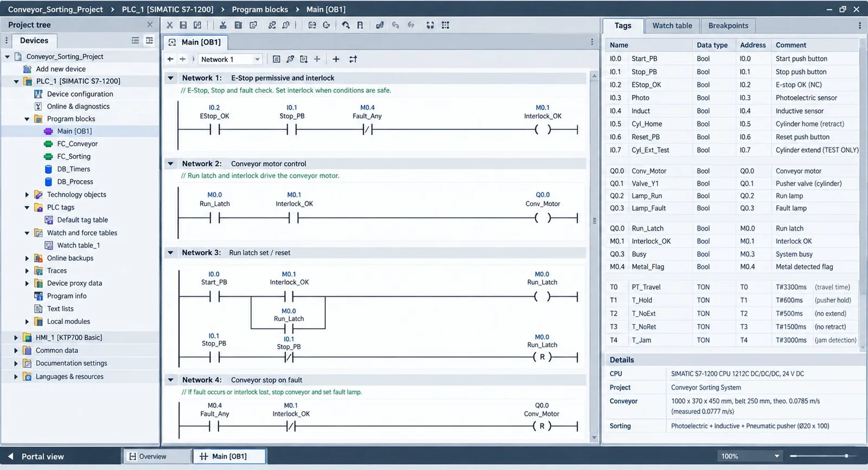Screen dimensions: 868x470
Task: Expand the HMI_1 [KTP700 Basic] node
Action: [16, 338]
